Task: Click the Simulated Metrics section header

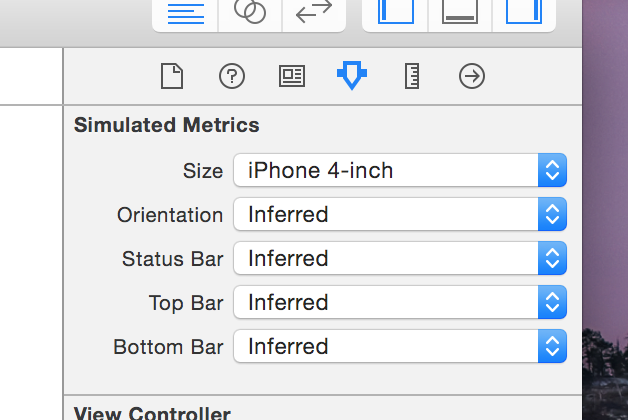Action: click(x=167, y=126)
